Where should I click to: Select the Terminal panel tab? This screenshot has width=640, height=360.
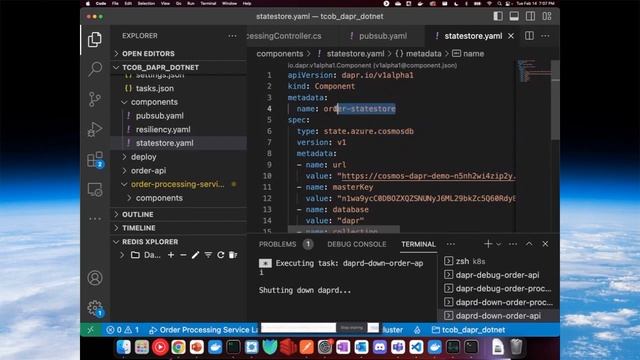(418, 244)
